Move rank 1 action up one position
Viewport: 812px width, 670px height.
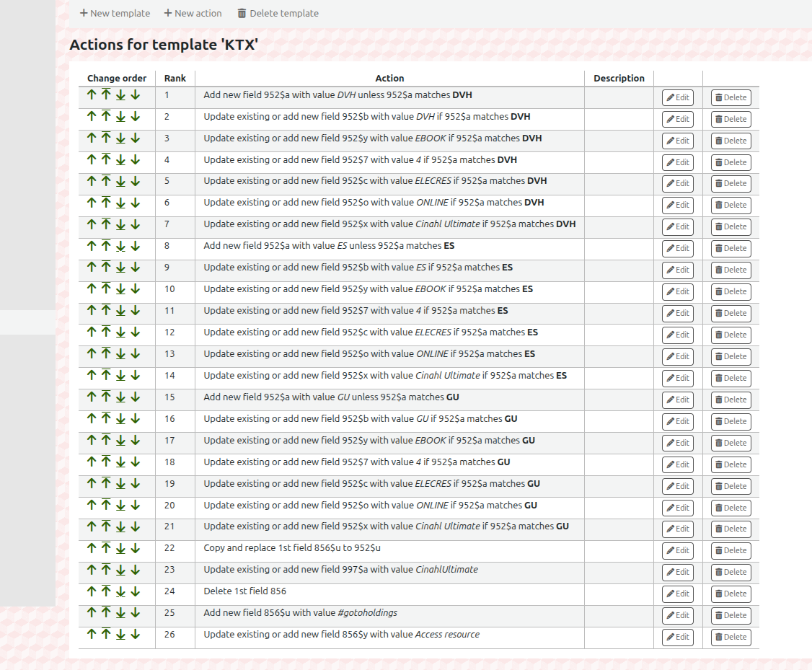click(92, 95)
